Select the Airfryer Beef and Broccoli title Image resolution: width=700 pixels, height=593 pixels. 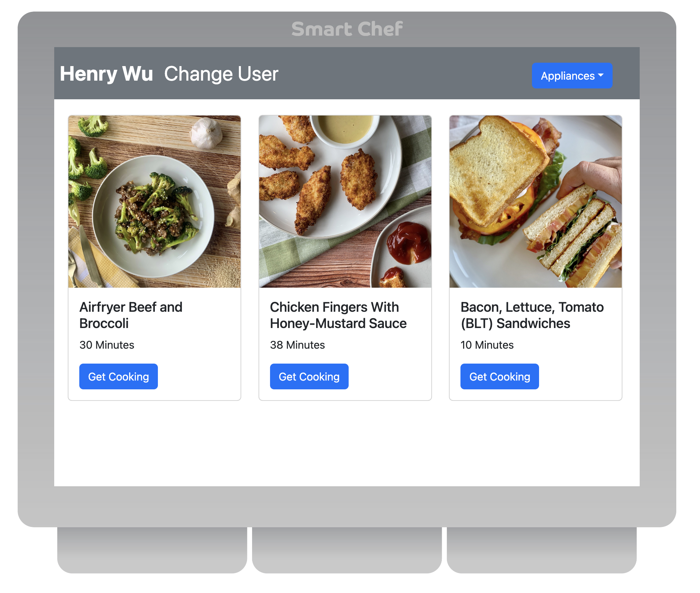(x=131, y=315)
